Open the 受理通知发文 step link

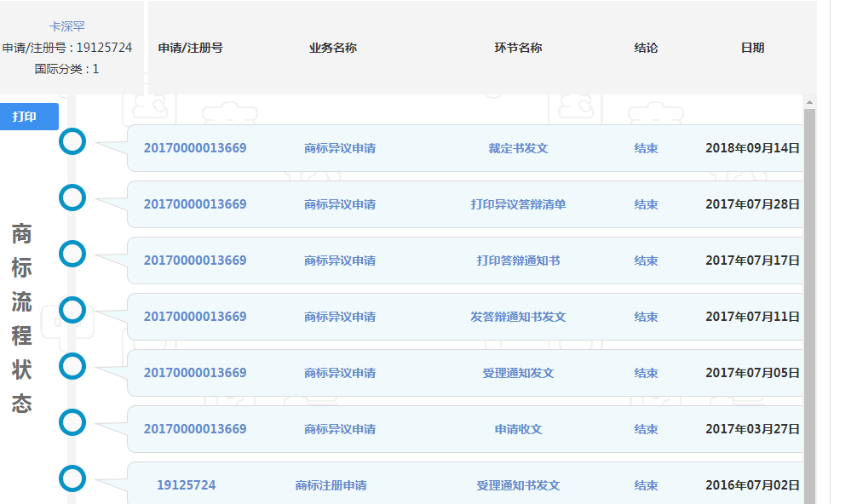(520, 373)
